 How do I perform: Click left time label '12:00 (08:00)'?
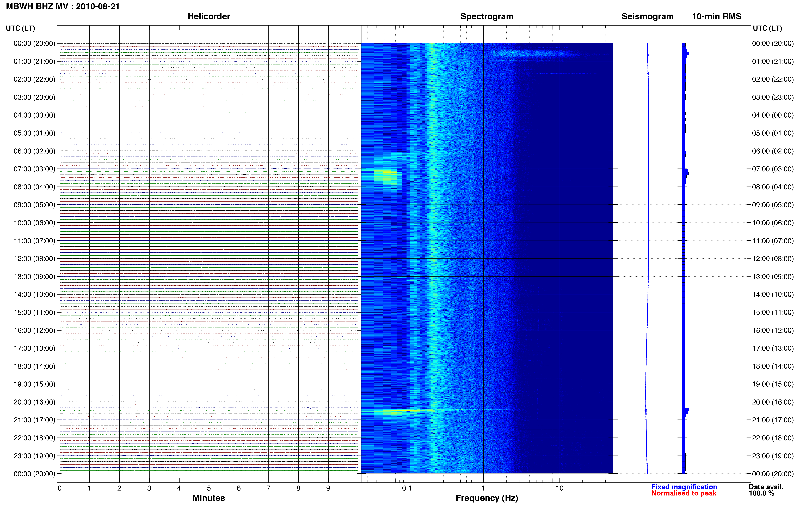(x=34, y=259)
